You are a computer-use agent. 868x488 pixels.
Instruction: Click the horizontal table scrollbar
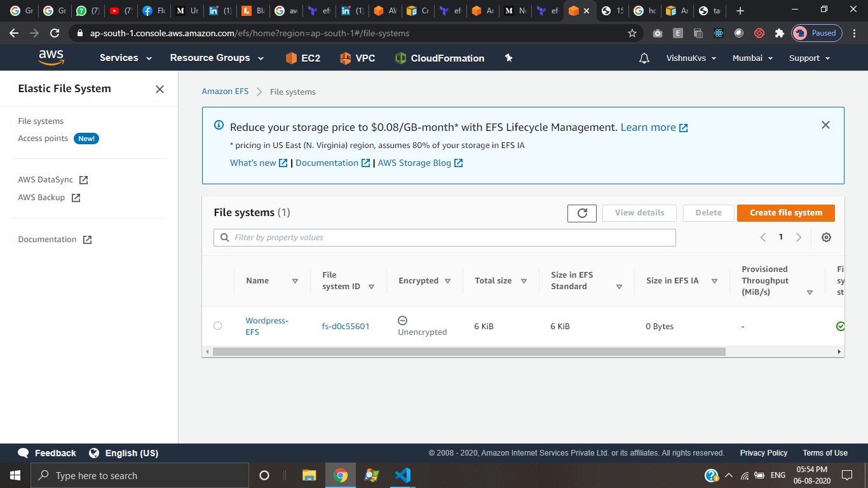pyautogui.click(x=469, y=351)
